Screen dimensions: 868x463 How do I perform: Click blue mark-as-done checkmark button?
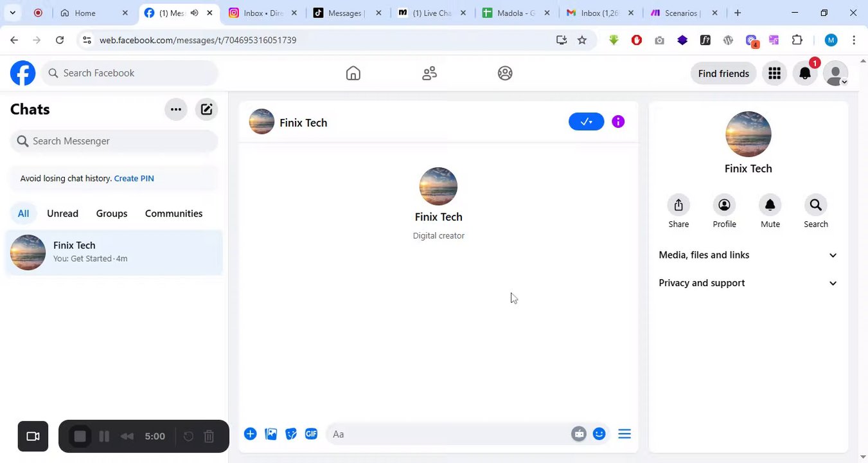pyautogui.click(x=586, y=122)
